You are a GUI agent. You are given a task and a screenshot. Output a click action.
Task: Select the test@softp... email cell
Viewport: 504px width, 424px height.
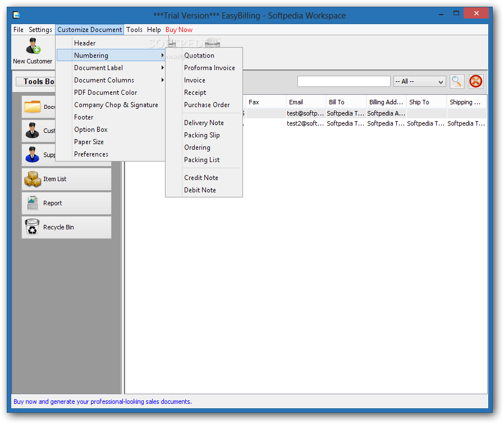click(306, 113)
